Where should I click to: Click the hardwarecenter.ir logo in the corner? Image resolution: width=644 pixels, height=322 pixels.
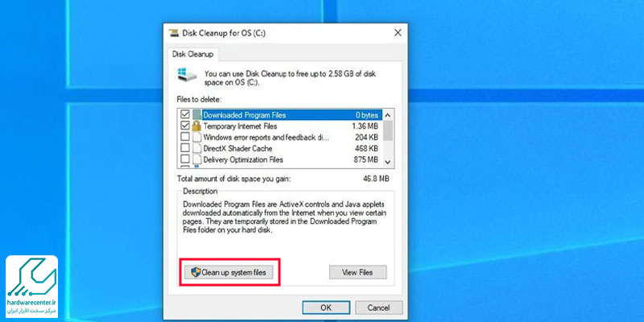click(29, 286)
